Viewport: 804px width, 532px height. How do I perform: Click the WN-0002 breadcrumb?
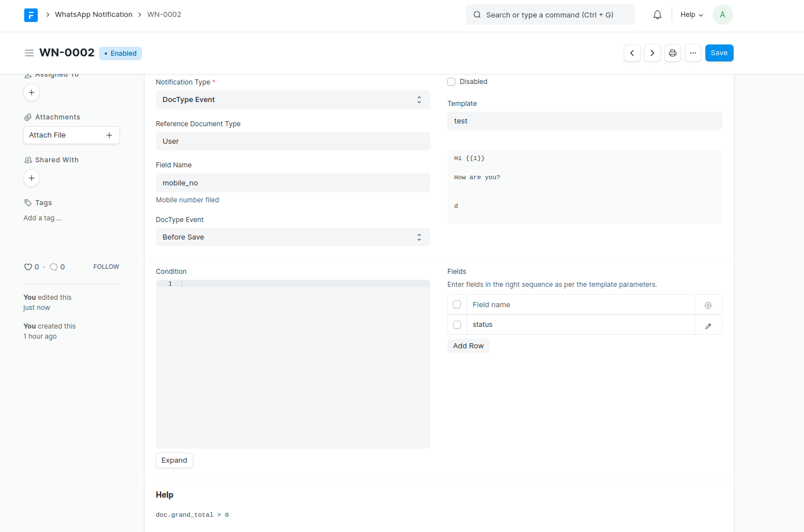tap(165, 15)
